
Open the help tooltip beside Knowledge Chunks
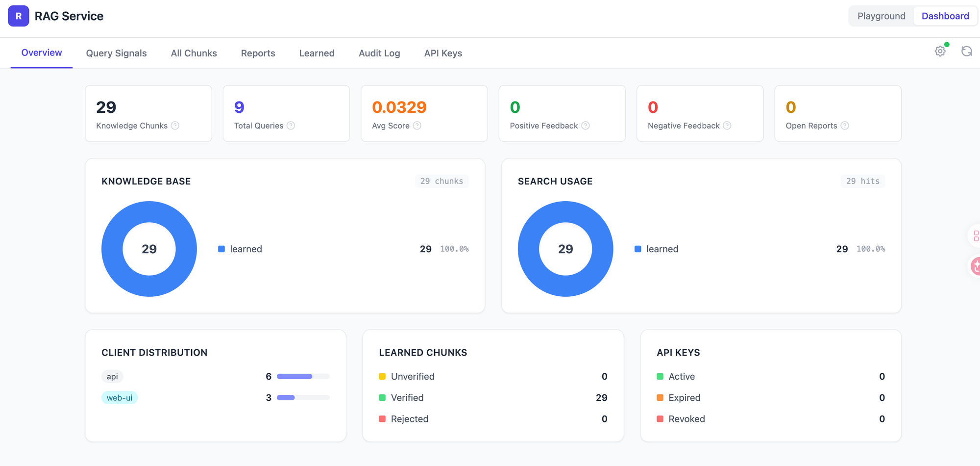pos(175,126)
